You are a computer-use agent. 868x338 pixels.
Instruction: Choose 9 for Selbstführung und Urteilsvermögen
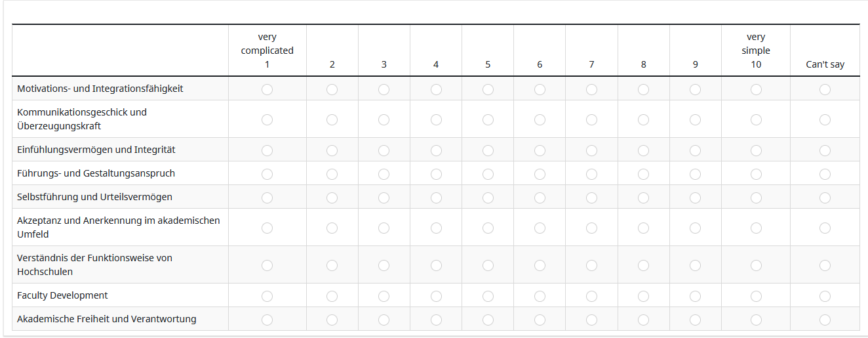pyautogui.click(x=695, y=198)
